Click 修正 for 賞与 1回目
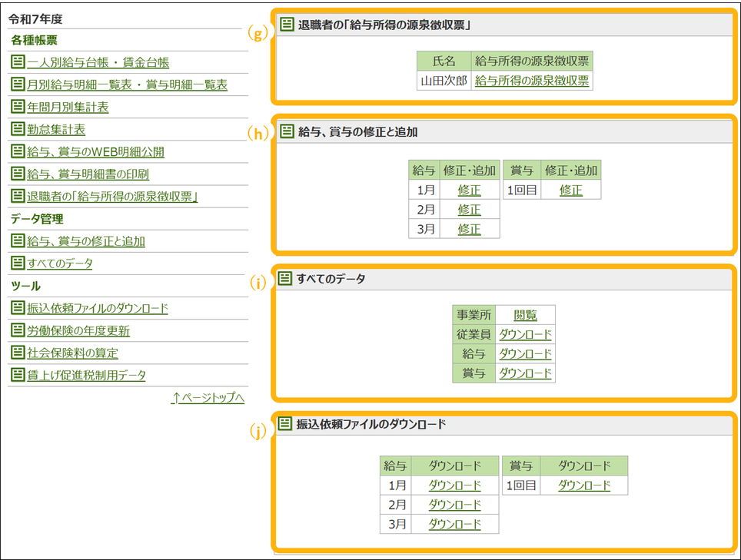The height and width of the screenshot is (560, 741). pyautogui.click(x=570, y=191)
